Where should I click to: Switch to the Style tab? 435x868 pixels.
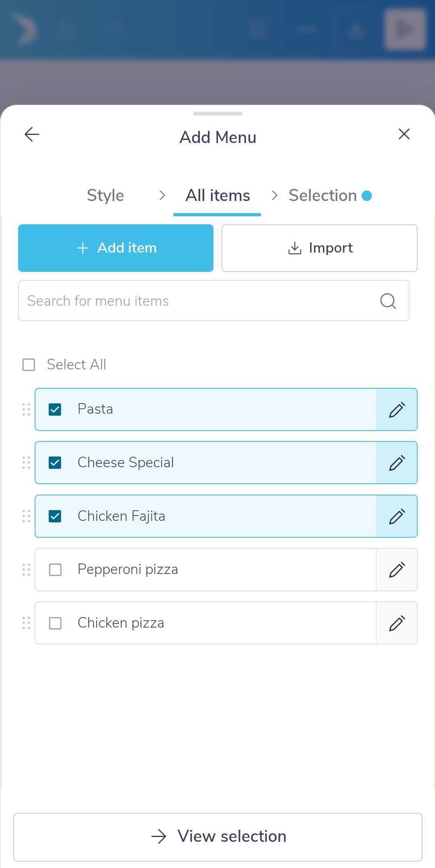tap(106, 196)
